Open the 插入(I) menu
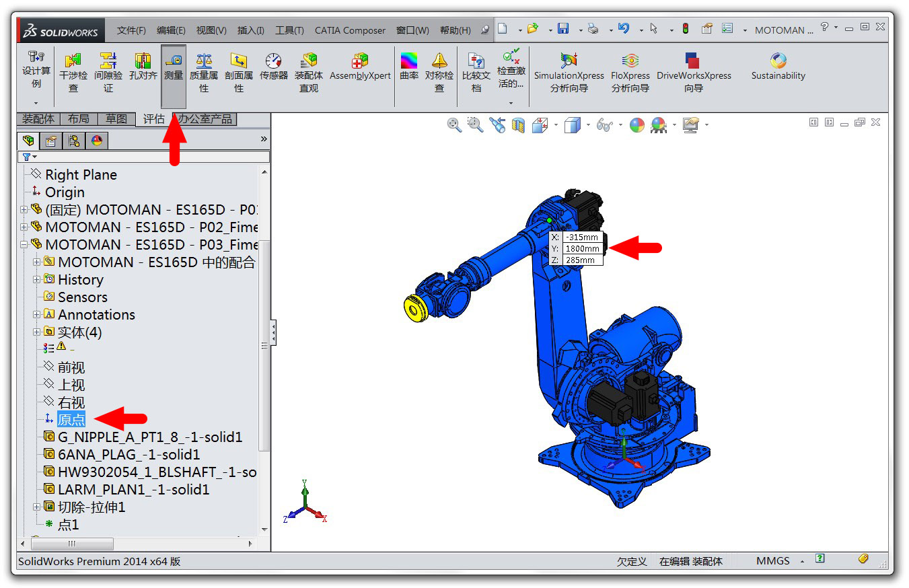 (x=250, y=30)
